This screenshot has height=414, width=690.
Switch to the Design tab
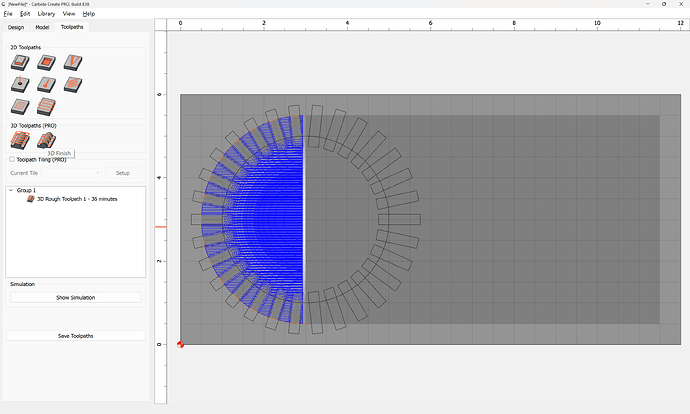coord(15,27)
